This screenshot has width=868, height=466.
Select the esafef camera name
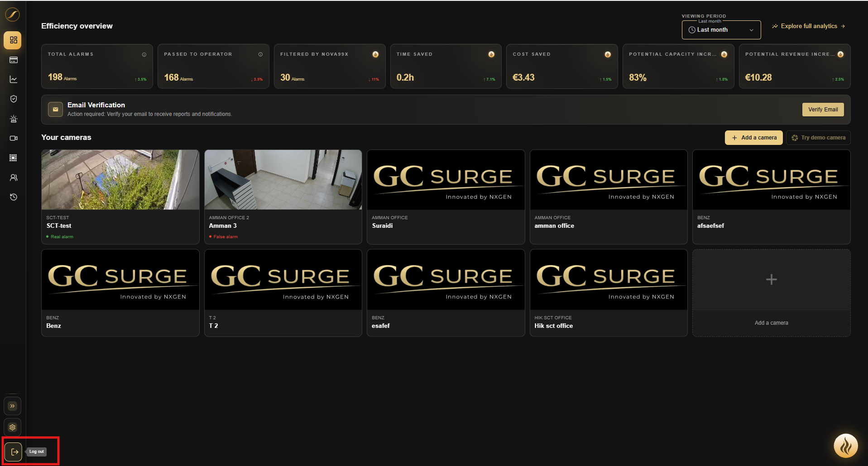click(381, 326)
